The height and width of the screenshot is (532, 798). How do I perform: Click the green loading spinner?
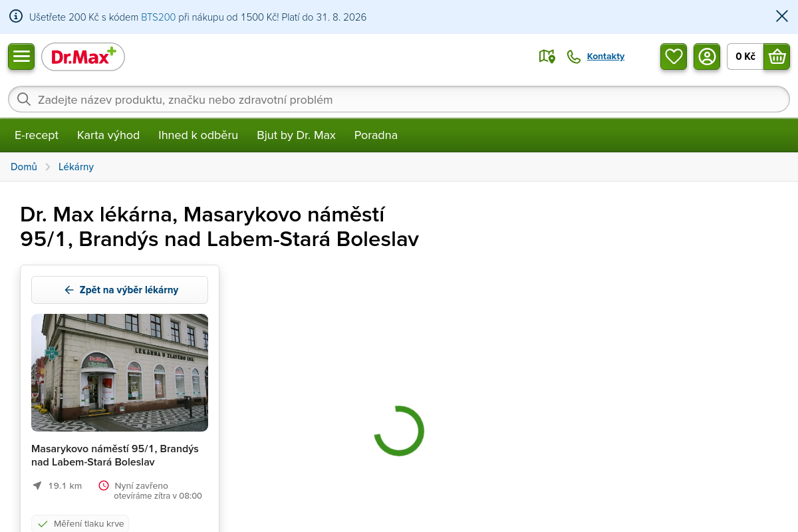pos(399,431)
